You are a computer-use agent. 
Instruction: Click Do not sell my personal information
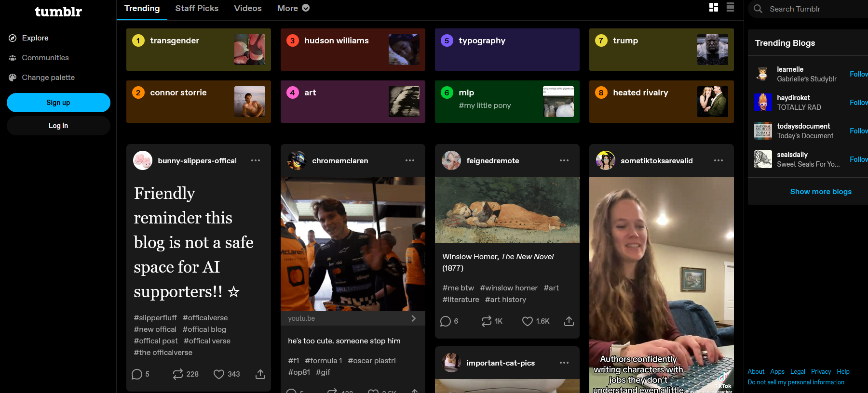point(796,382)
